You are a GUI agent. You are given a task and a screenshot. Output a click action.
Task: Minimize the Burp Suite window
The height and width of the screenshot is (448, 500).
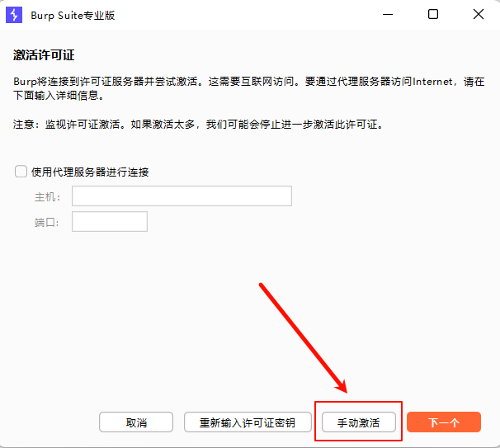coord(388,15)
